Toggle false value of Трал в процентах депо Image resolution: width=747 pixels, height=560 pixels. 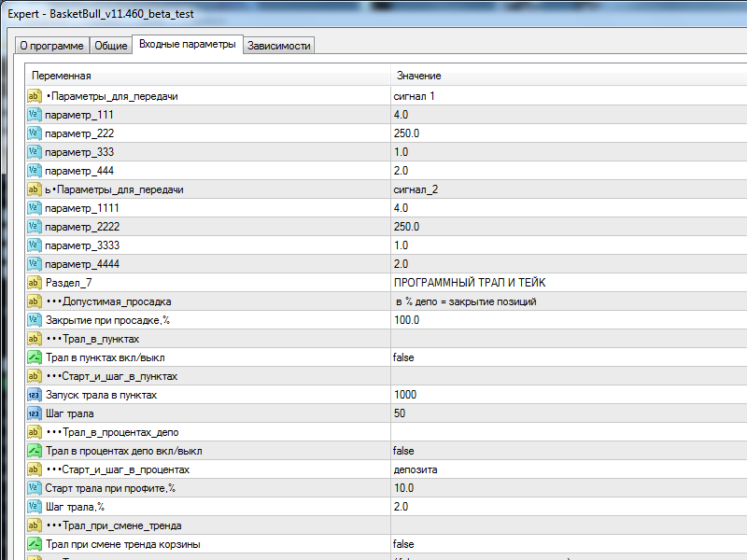[403, 451]
